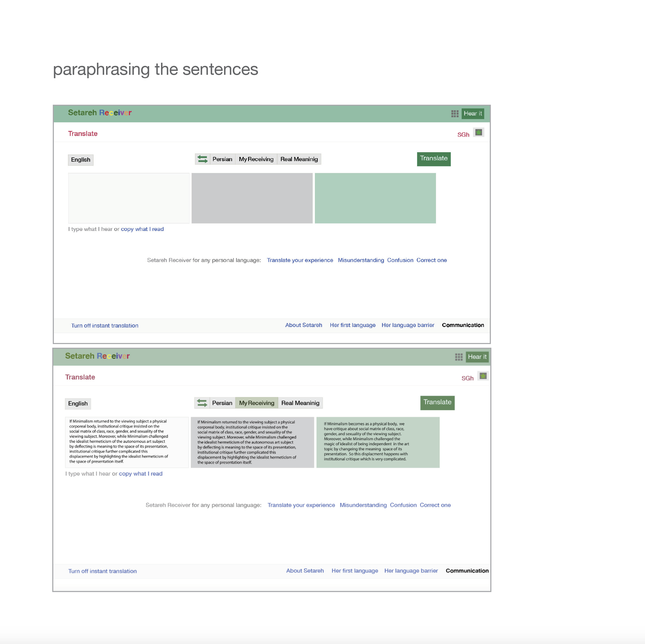This screenshot has height=644, width=645.
Task: Choose English source language in top panel
Action: (80, 160)
